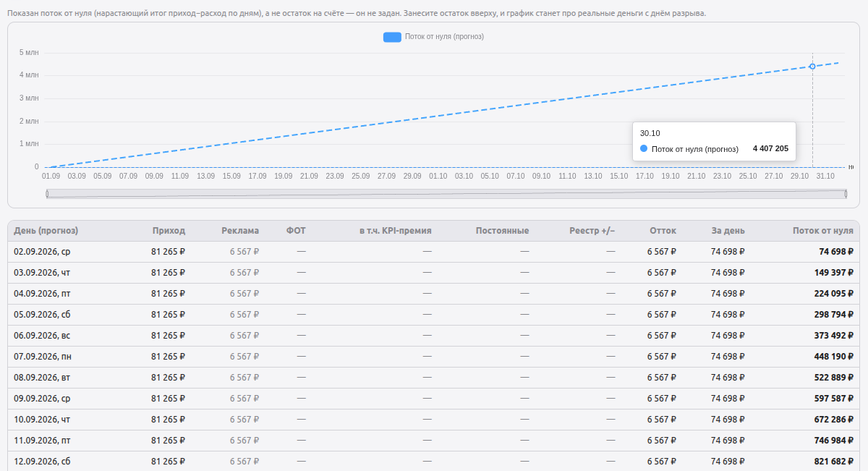Click the middle of the chart range slider track
Image resolution: width=868 pixels, height=471 pixels.
coord(446,194)
